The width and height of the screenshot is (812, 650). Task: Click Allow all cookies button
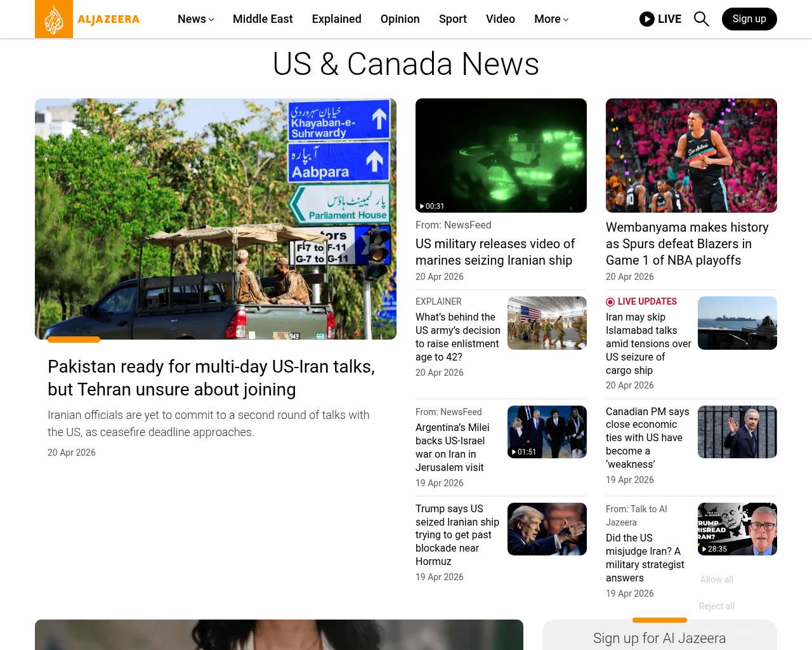point(716,580)
